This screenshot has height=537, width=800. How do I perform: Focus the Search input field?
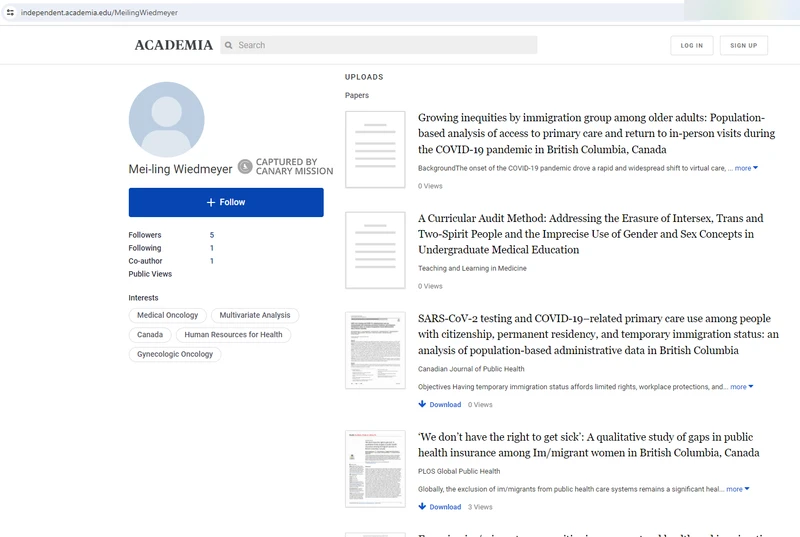tap(379, 45)
